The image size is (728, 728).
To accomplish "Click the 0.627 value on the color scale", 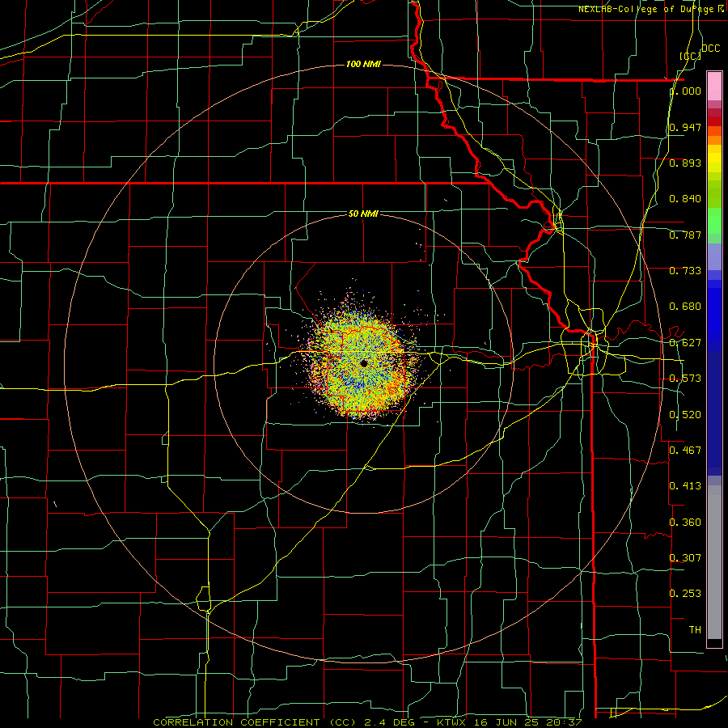I will click(x=685, y=343).
